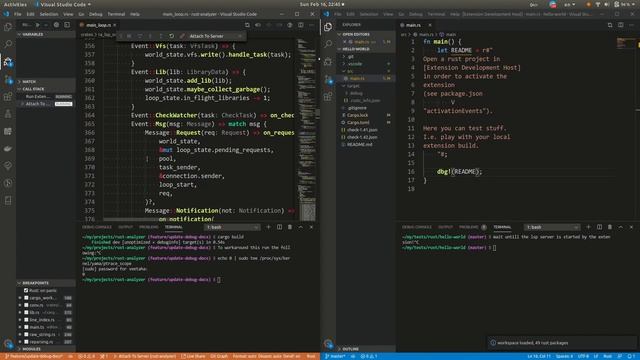
Task: Split terminal in left window panel
Action: 279,227
